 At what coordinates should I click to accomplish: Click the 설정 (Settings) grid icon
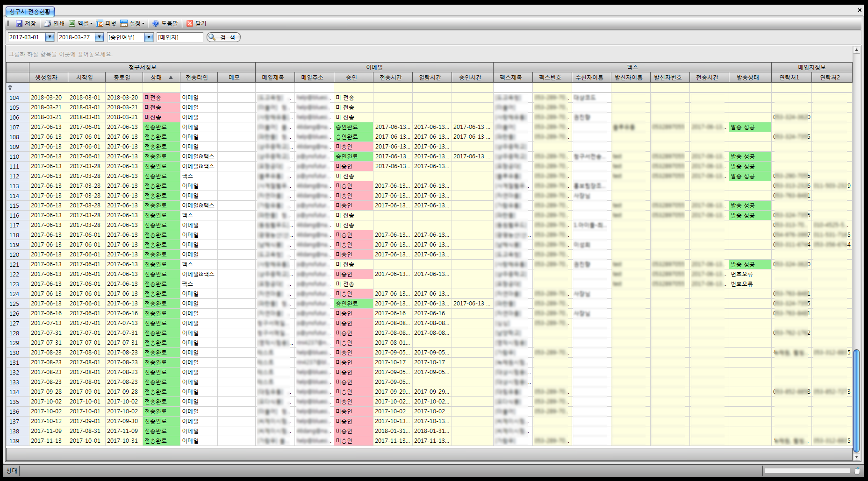point(124,23)
